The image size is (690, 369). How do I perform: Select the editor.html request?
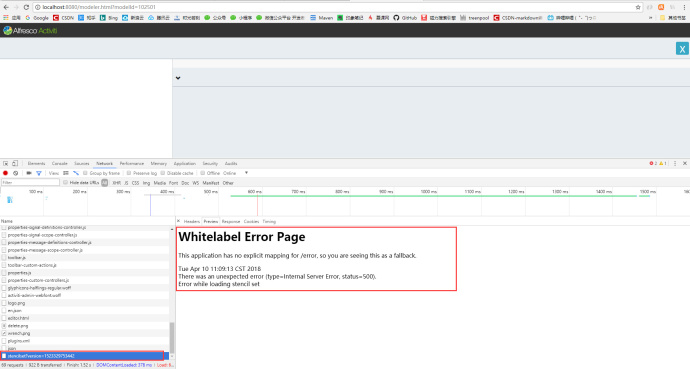tap(84, 318)
